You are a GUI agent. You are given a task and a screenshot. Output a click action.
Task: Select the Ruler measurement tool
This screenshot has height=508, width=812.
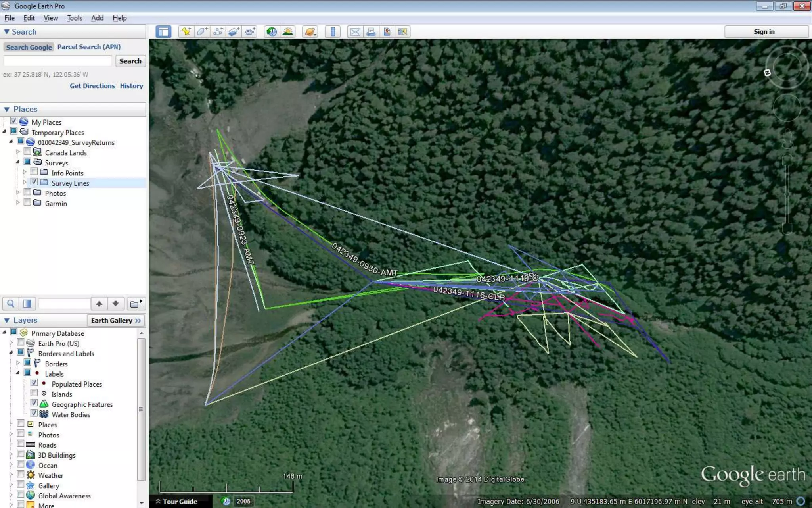click(x=333, y=32)
